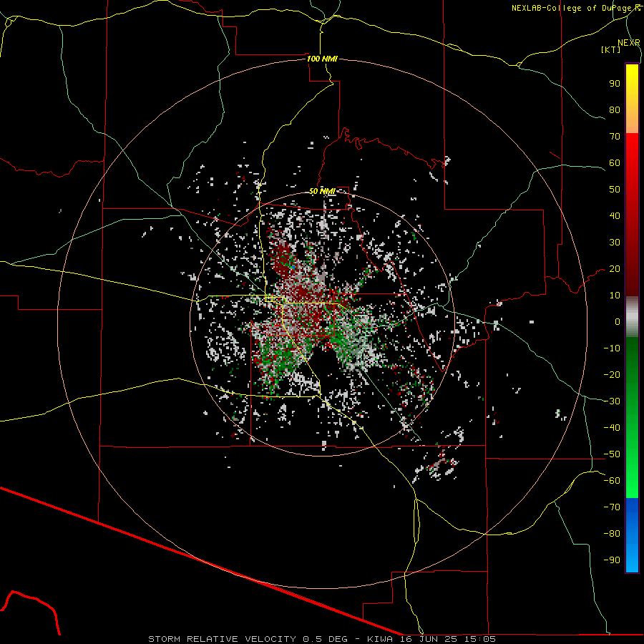Click the 60 value on the velocity scale

coord(615,163)
